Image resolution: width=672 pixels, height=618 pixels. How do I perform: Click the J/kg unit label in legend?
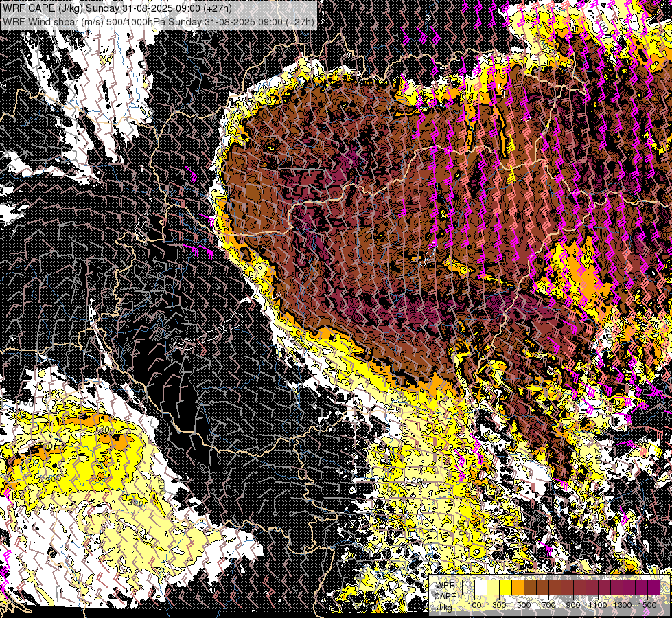tap(444, 608)
